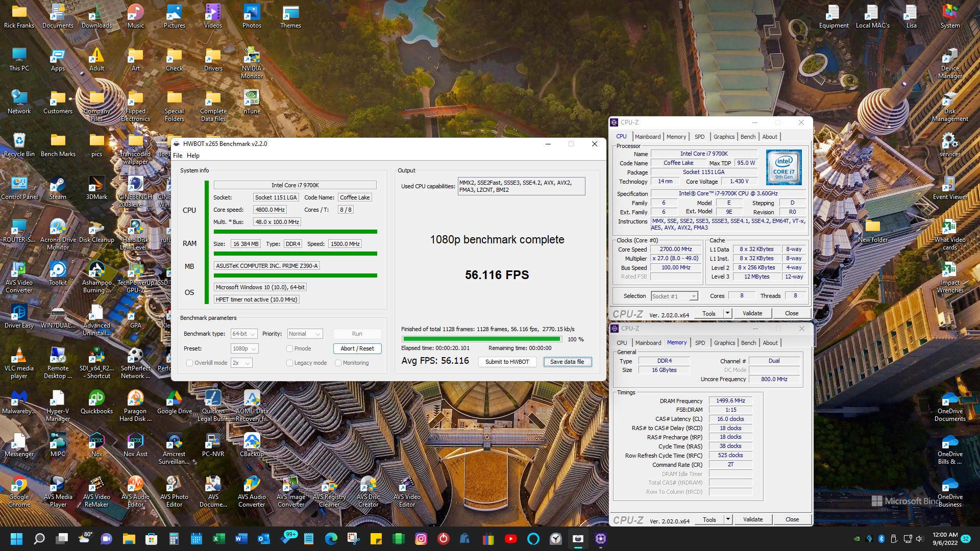Click the RAM green status bar

point(296,254)
